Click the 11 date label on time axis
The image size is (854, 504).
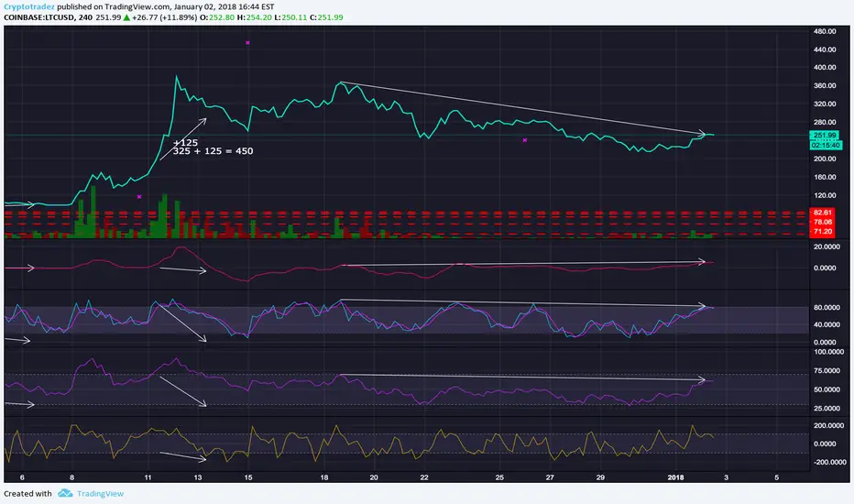[x=148, y=477]
